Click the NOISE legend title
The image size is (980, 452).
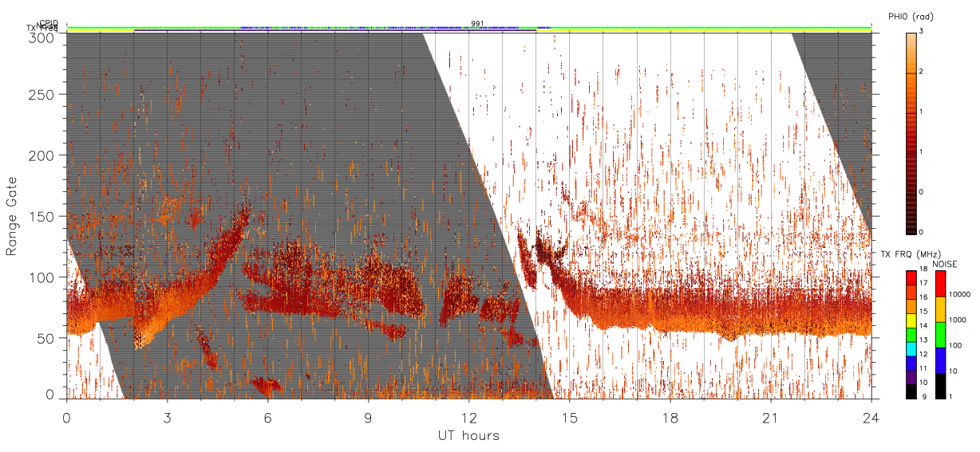point(946,263)
